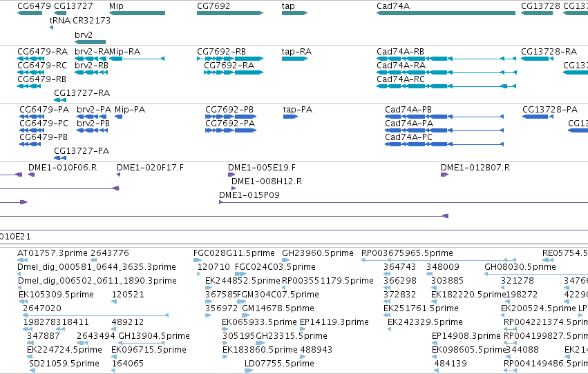Select transcript Cad74A-RB

pos(446,59)
